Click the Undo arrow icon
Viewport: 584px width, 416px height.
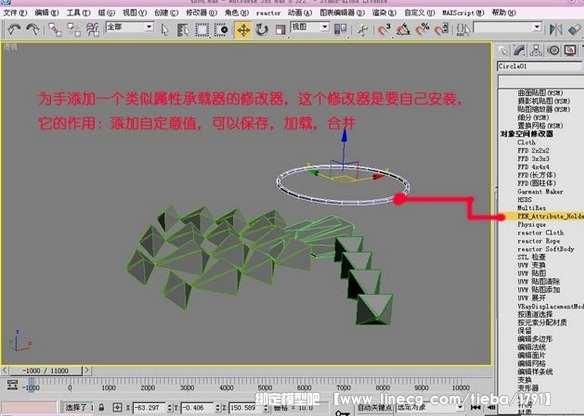[x=14, y=29]
